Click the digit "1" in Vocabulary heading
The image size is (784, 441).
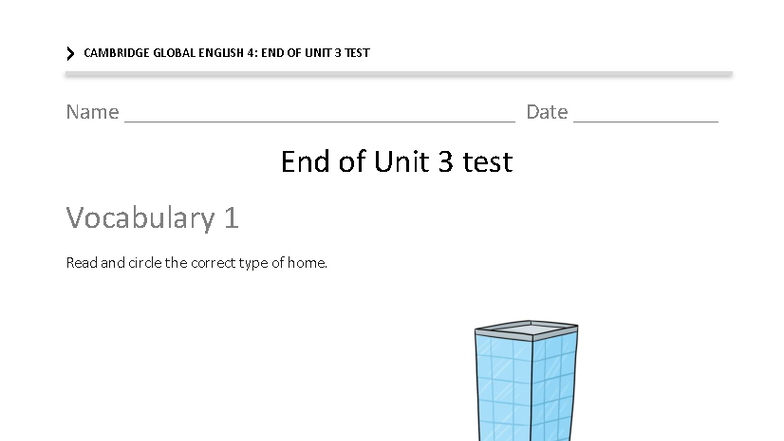click(x=231, y=218)
